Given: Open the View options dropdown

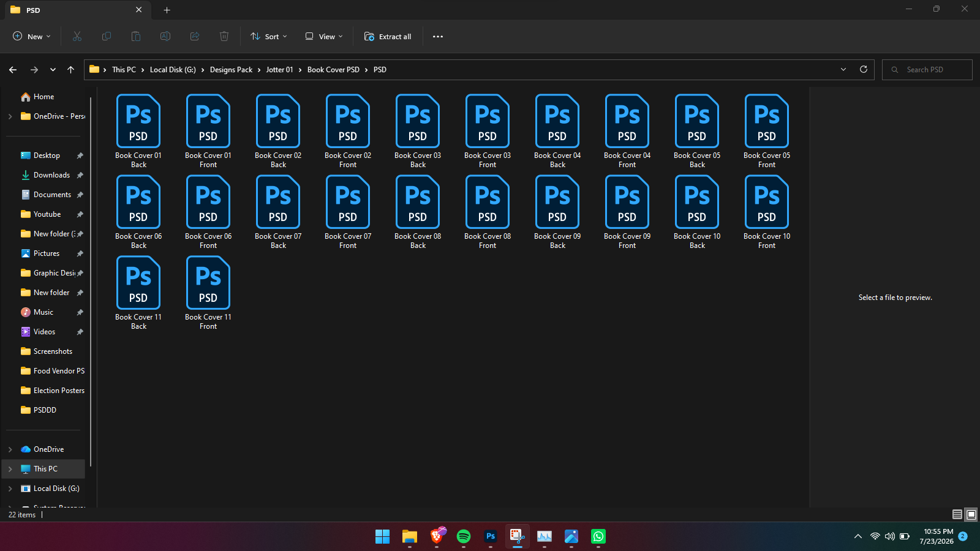Looking at the screenshot, I should [324, 37].
